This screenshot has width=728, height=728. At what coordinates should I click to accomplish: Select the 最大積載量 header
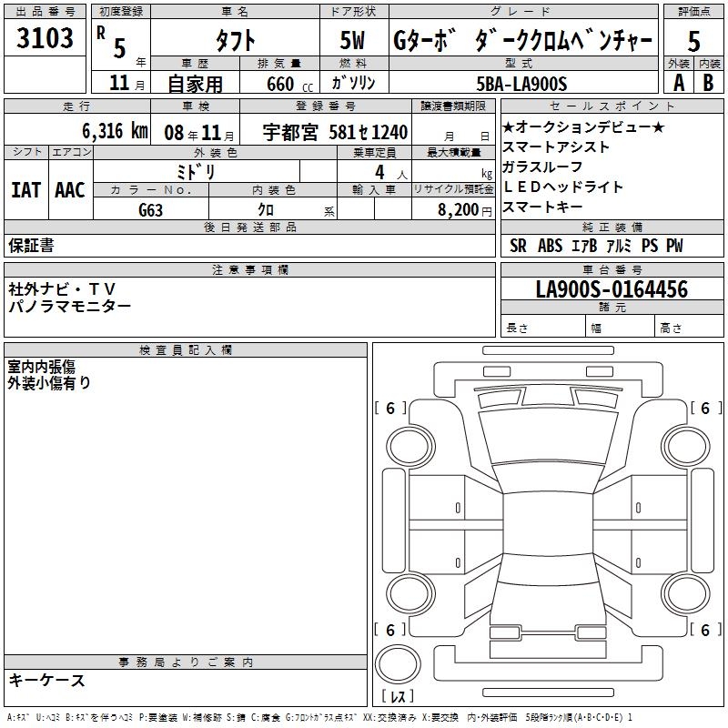(453, 152)
